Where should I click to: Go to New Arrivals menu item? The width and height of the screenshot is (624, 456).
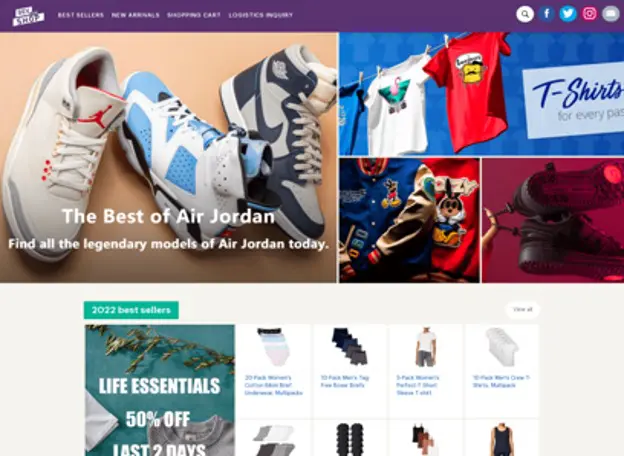(135, 15)
